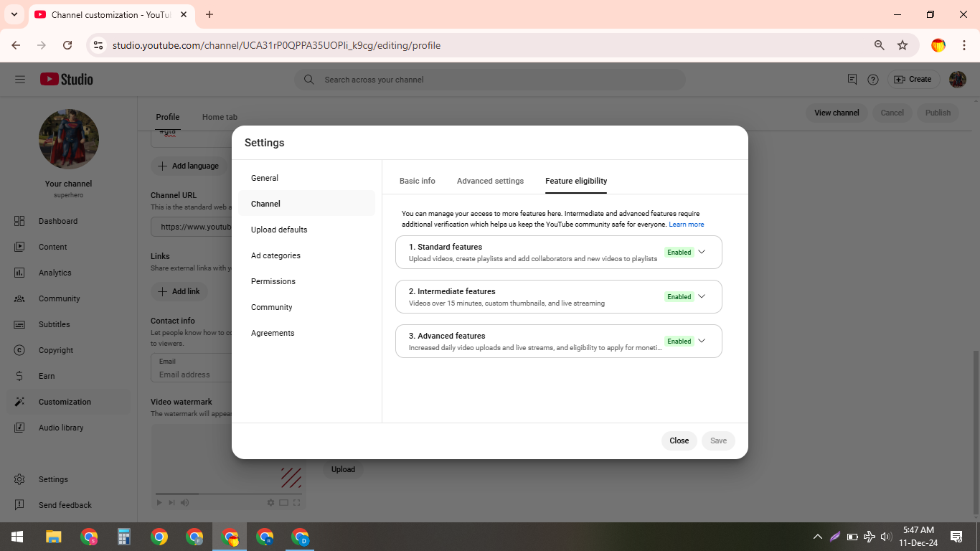The height and width of the screenshot is (551, 980).
Task: Open the notification center icon
Action: click(956, 537)
